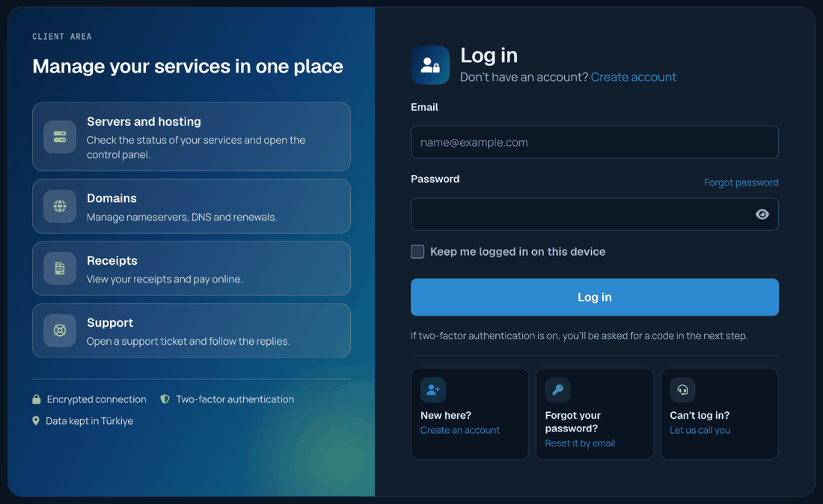The width and height of the screenshot is (823, 504).
Task: Click the Two-factor authentication text
Action: click(x=235, y=399)
